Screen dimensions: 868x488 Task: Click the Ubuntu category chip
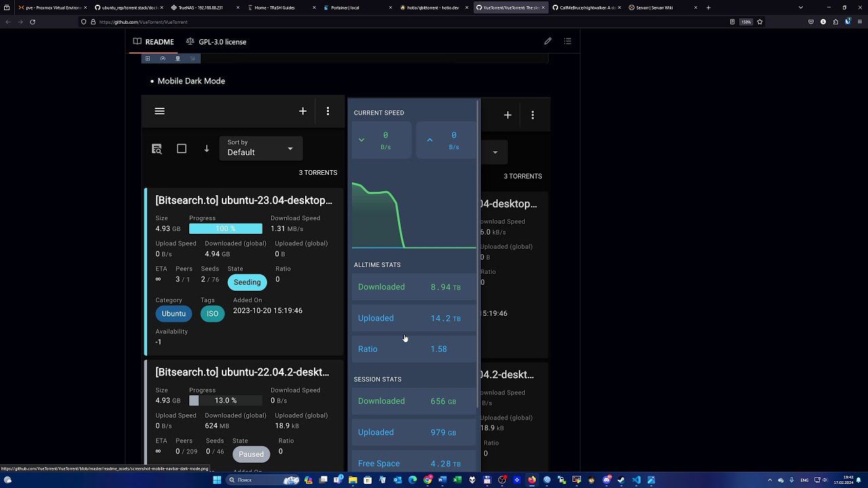point(174,314)
